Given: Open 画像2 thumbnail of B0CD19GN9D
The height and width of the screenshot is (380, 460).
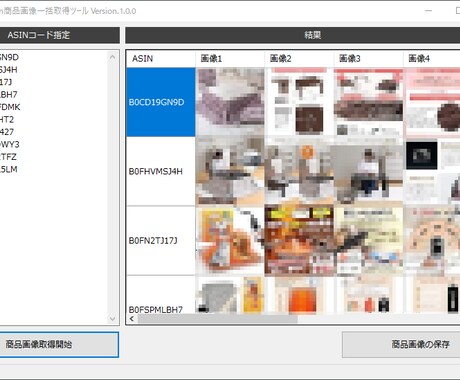Looking at the screenshot, I should coord(299,102).
